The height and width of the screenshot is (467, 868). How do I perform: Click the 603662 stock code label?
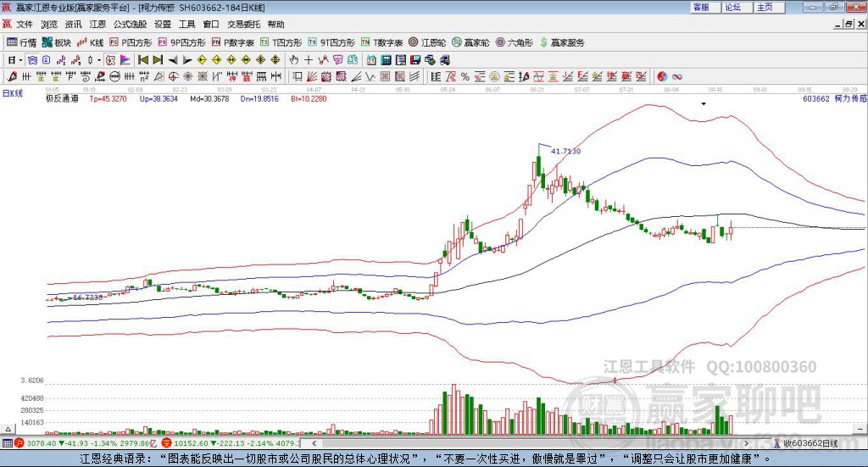click(816, 98)
